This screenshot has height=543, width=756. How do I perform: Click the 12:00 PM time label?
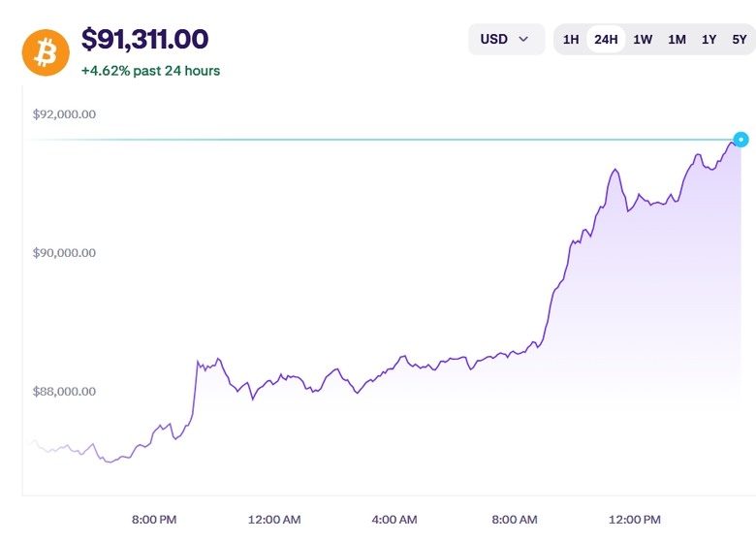(x=635, y=520)
